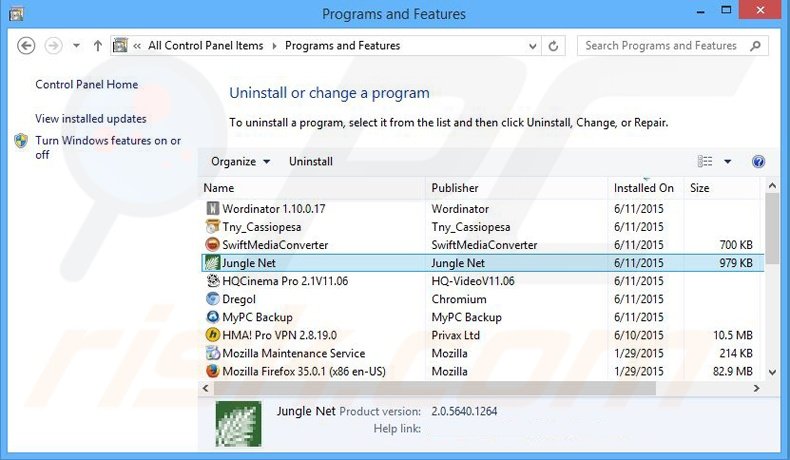
Task: Refresh the Programs and Features list
Action: pyautogui.click(x=553, y=46)
